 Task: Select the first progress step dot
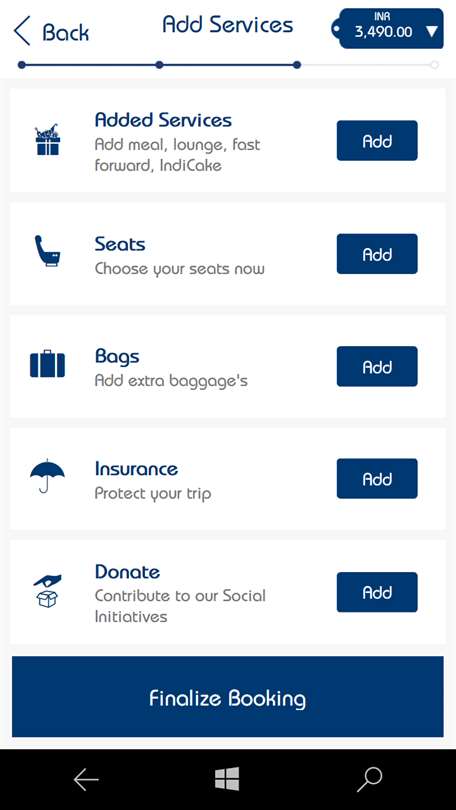[x=21, y=65]
